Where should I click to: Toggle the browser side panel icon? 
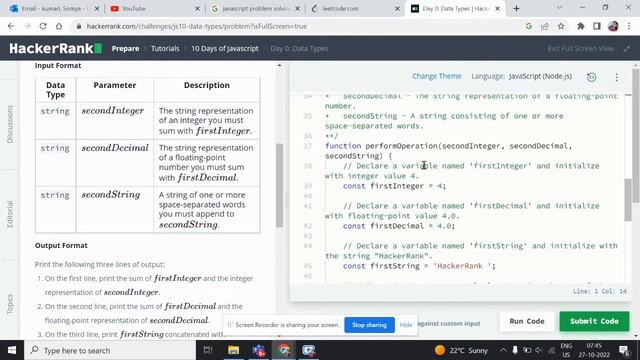pos(597,26)
